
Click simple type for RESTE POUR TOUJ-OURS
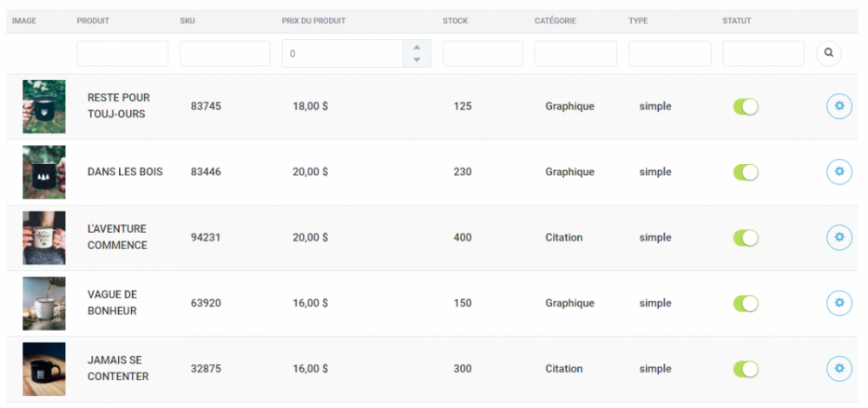[x=655, y=106]
